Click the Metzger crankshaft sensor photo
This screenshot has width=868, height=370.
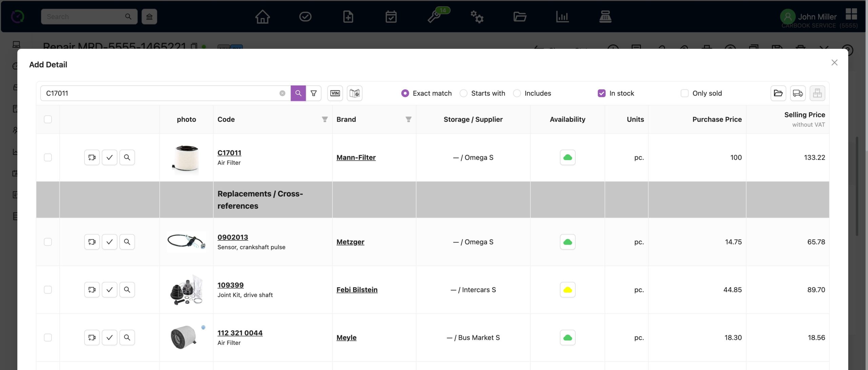(x=186, y=242)
